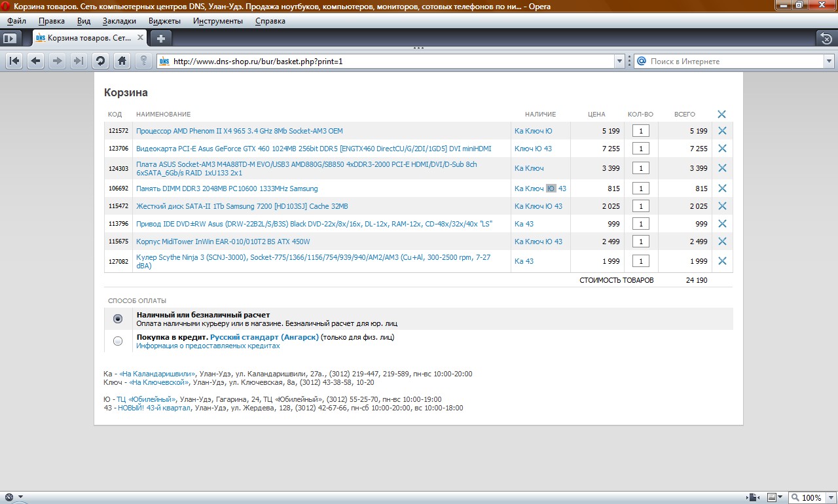Delete the Asus GeForce GTX 460 row
This screenshot has width=838, height=504.
click(722, 149)
